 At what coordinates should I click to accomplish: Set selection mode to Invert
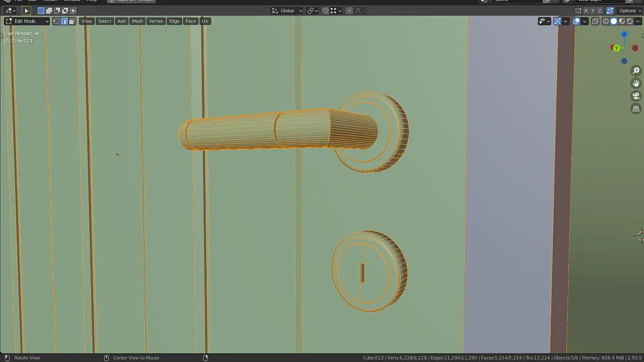tap(65, 11)
